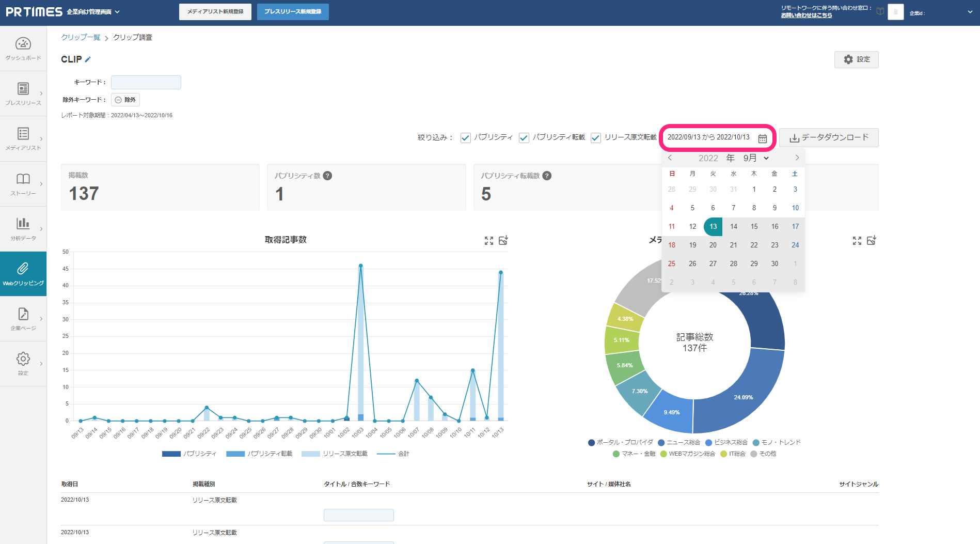Select highlighted day 13 in calendar
980x544 pixels.
point(713,226)
